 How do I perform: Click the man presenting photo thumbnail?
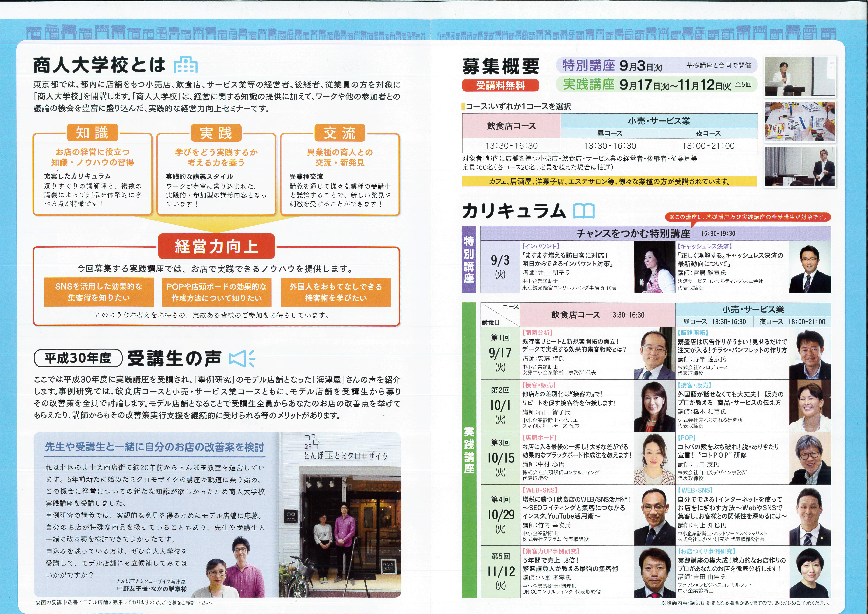pyautogui.click(x=800, y=166)
